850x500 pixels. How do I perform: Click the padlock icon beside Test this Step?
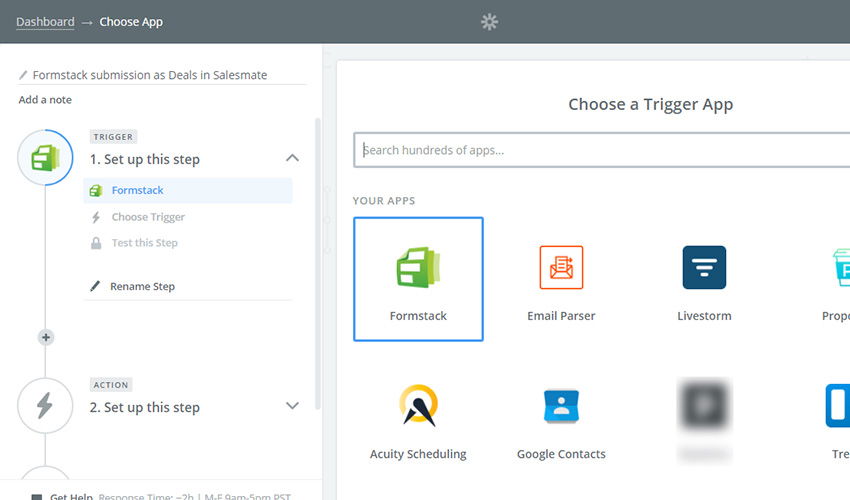click(96, 243)
